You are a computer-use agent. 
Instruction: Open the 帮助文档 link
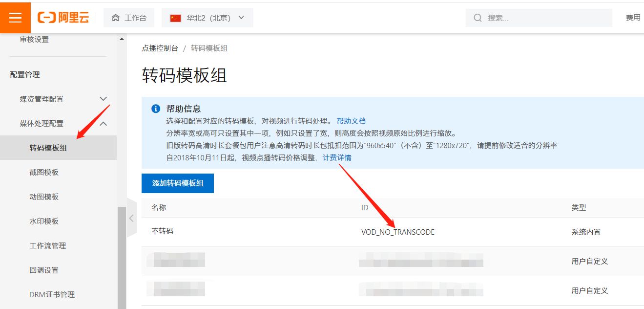coord(350,121)
